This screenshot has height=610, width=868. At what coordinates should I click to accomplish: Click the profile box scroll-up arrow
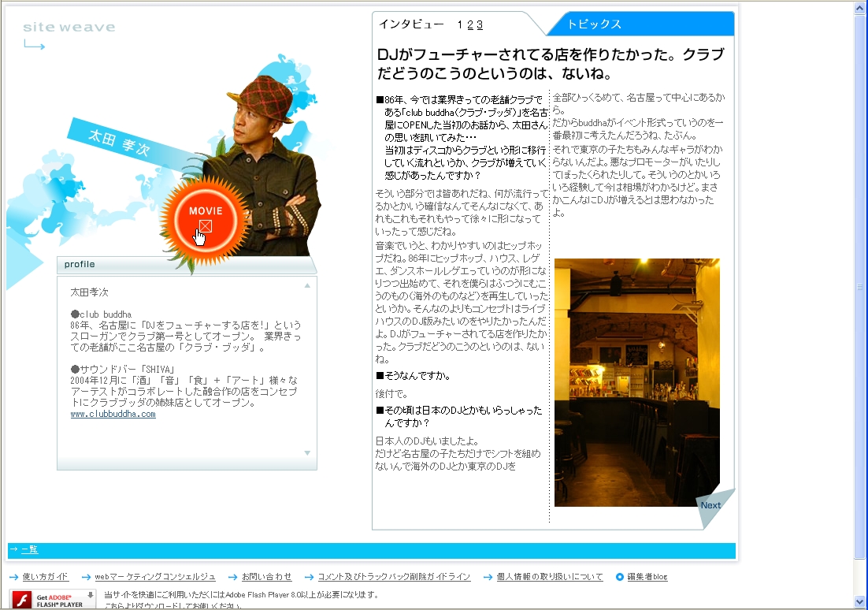307,285
